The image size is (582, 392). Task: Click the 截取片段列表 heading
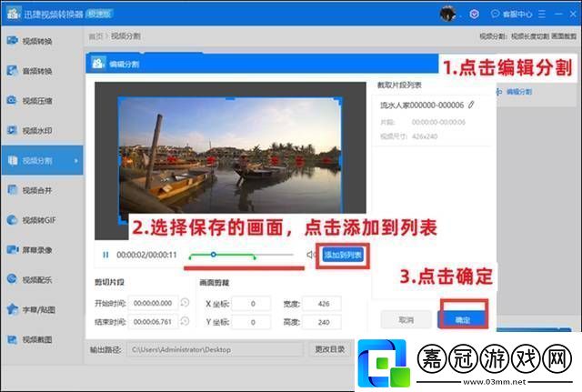399,85
